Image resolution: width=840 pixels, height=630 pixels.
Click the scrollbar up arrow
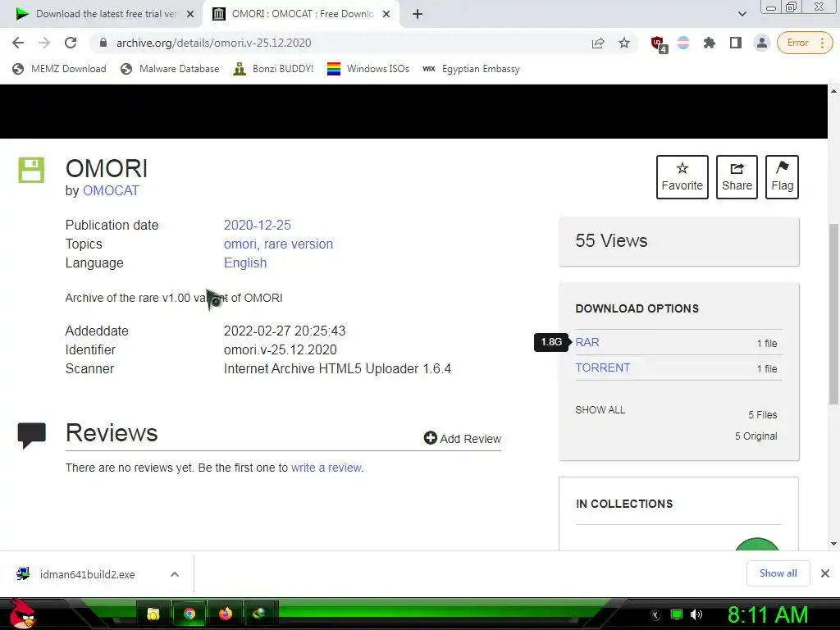(x=833, y=91)
